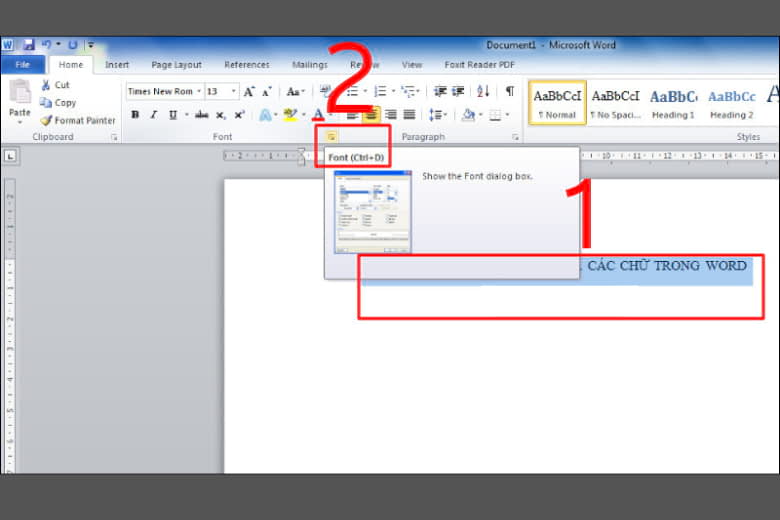The image size is (780, 520).
Task: Apply the red Font Color
Action: pos(318,115)
